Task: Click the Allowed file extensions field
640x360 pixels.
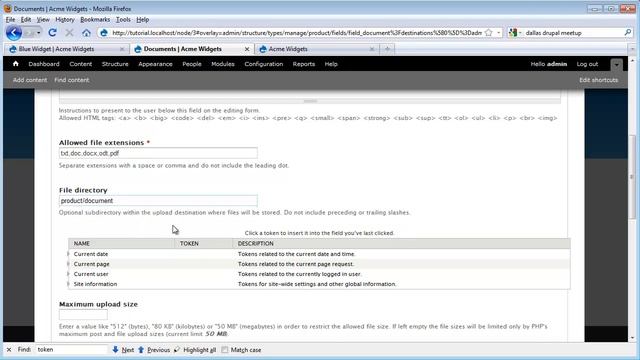Action: coord(158,153)
